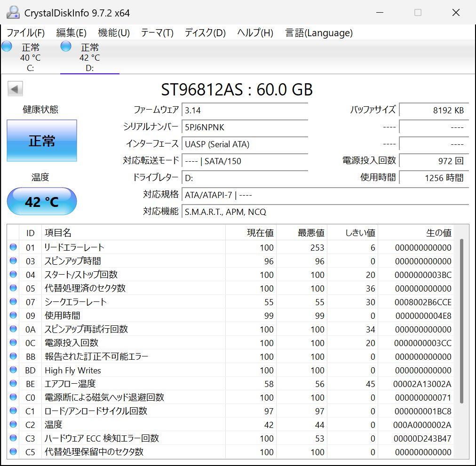The width and height of the screenshot is (476, 466).
Task: Open the ヘルプ(H) menu
Action: [255, 33]
